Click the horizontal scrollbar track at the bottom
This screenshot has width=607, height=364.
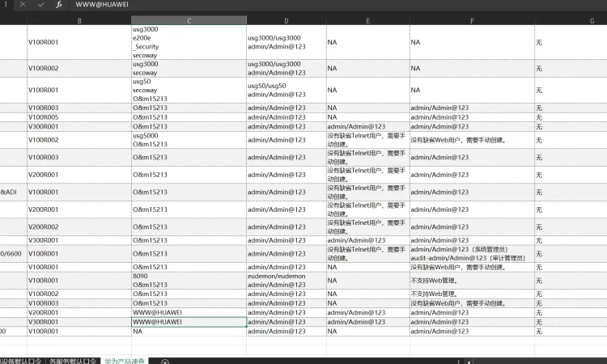(x=539, y=362)
